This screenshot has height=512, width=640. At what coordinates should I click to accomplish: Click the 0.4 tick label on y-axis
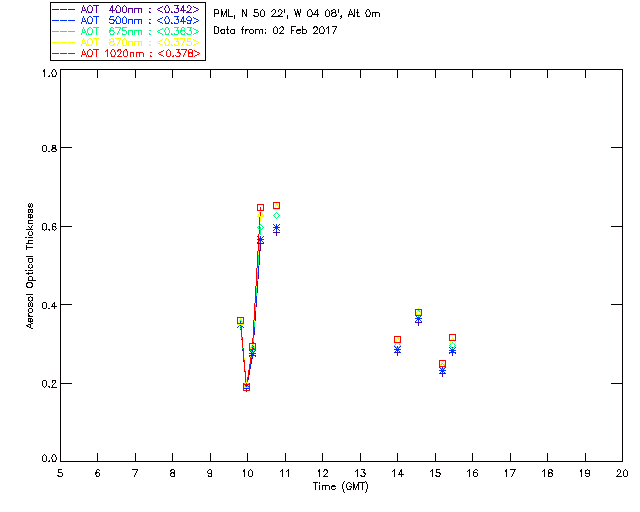click(49, 305)
